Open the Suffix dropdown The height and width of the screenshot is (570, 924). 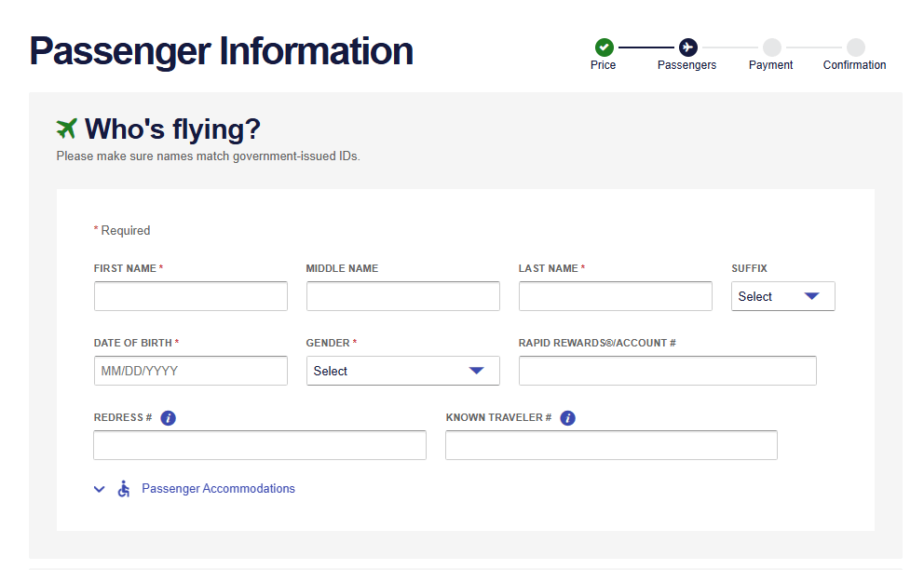[782, 296]
